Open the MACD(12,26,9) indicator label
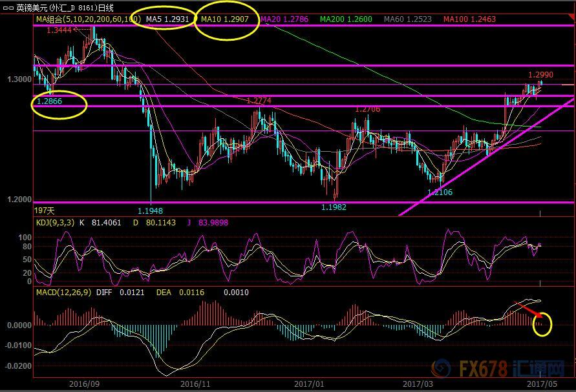The height and width of the screenshot is (392, 576). [63, 292]
